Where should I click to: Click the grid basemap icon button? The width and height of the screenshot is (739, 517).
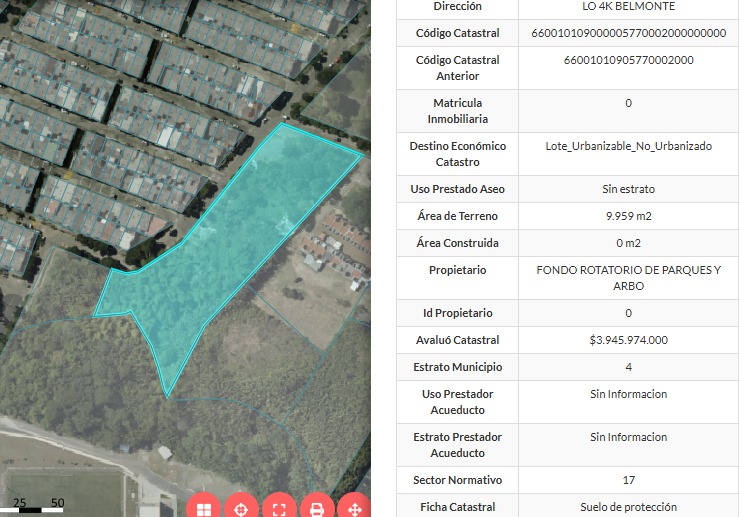click(x=204, y=508)
